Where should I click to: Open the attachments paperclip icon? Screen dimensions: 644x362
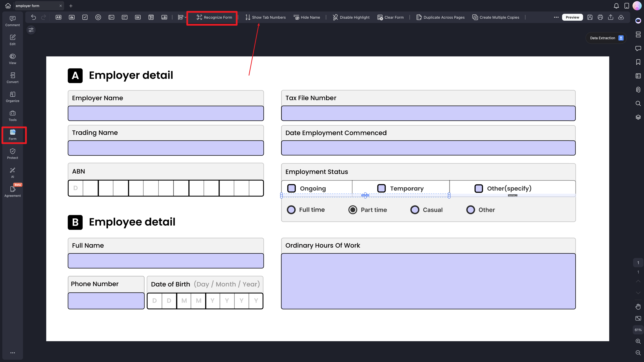[638, 89]
